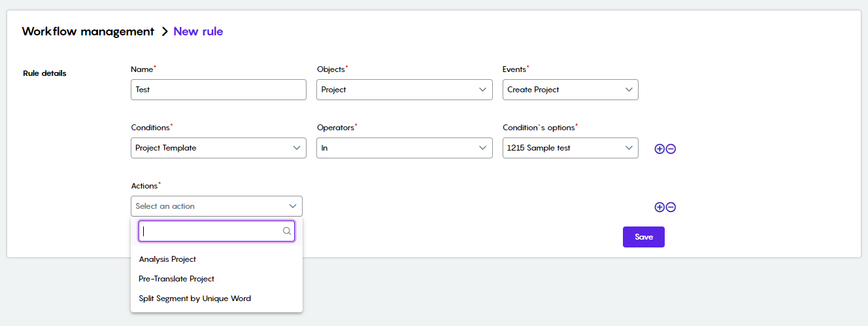The width and height of the screenshot is (868, 326).
Task: Go back to Workflow management breadcrumb
Action: click(x=88, y=31)
